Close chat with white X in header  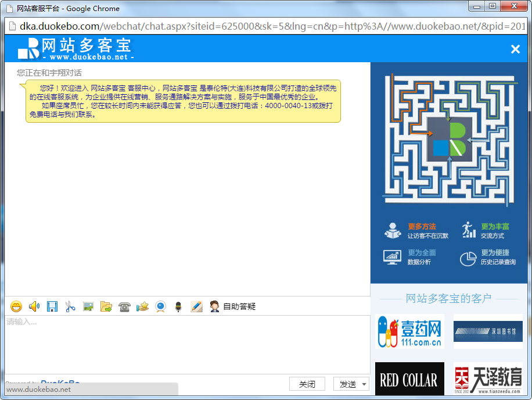pyautogui.click(x=515, y=49)
